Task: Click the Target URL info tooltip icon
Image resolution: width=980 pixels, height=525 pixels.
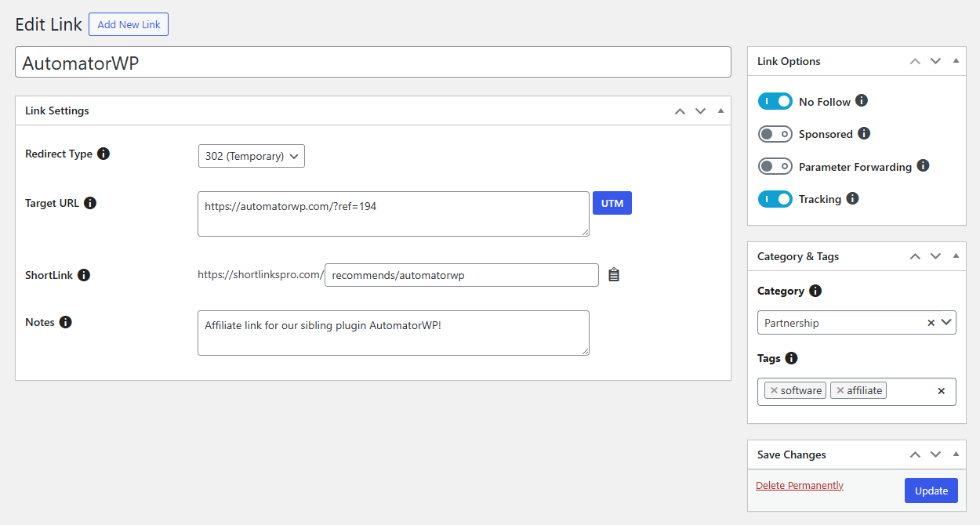Action: (x=90, y=203)
